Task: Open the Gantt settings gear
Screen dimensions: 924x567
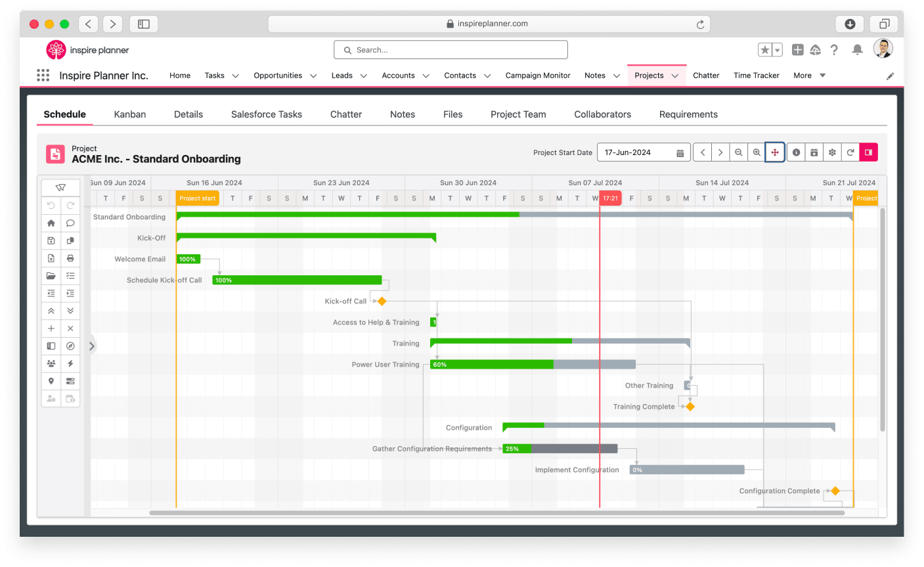Action: (x=832, y=152)
